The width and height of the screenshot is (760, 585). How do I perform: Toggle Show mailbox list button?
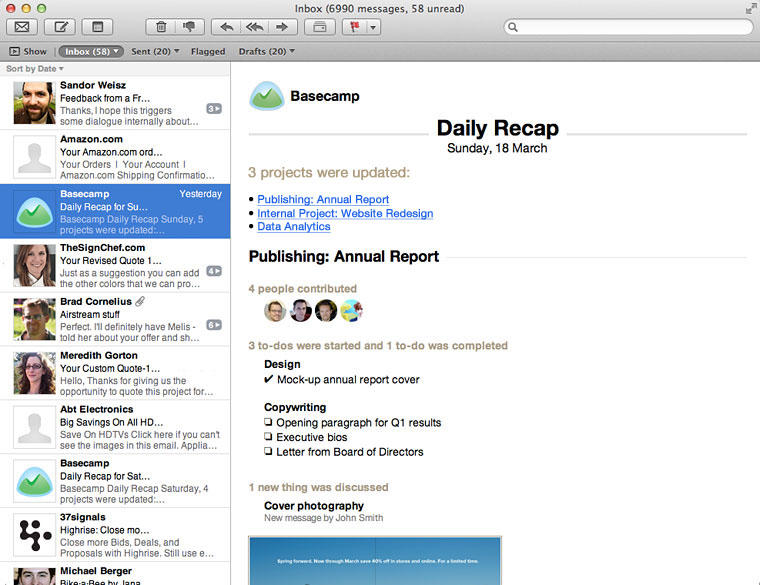click(x=28, y=51)
